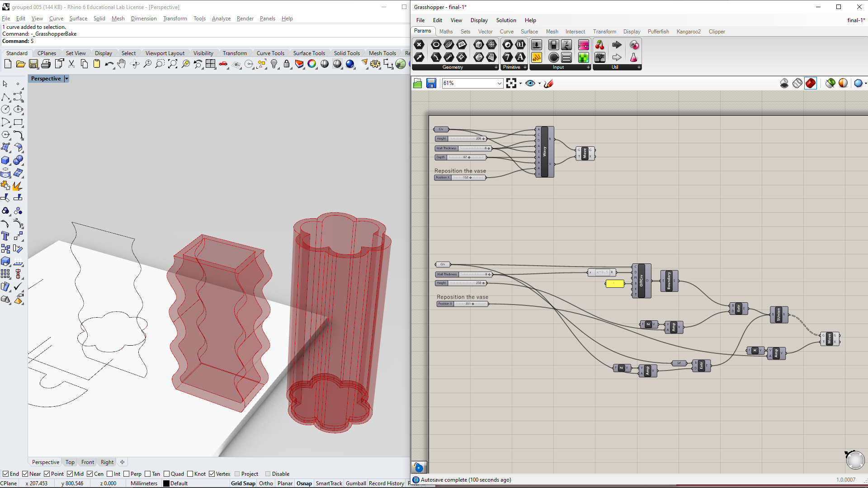The width and height of the screenshot is (868, 488).
Task: Select the Integer primitive icon
Action: pos(507,57)
